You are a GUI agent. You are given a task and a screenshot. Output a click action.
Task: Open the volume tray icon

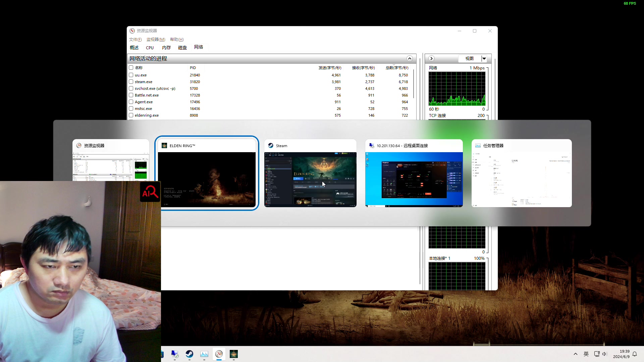pyautogui.click(x=604, y=354)
